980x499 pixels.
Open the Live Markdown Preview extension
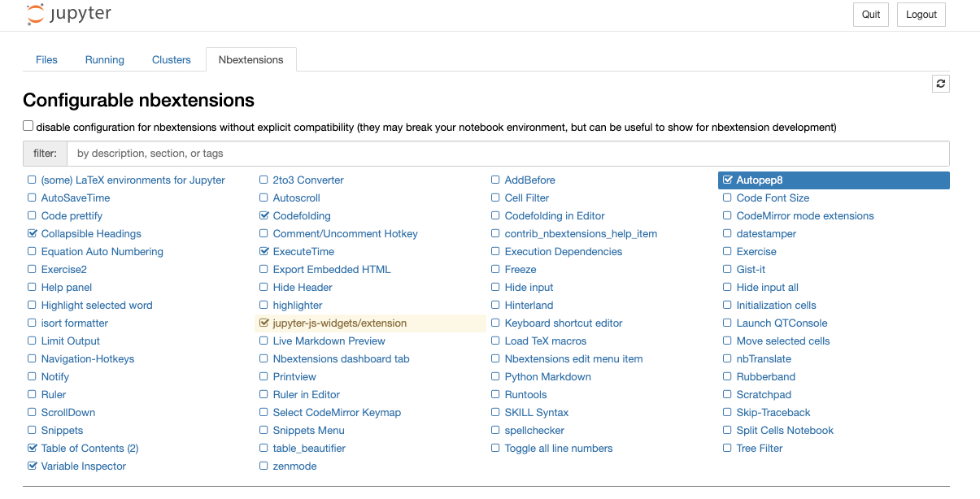[x=329, y=341]
